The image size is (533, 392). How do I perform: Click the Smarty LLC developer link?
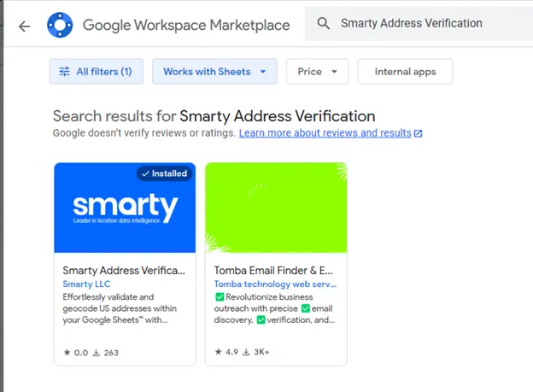coord(86,284)
